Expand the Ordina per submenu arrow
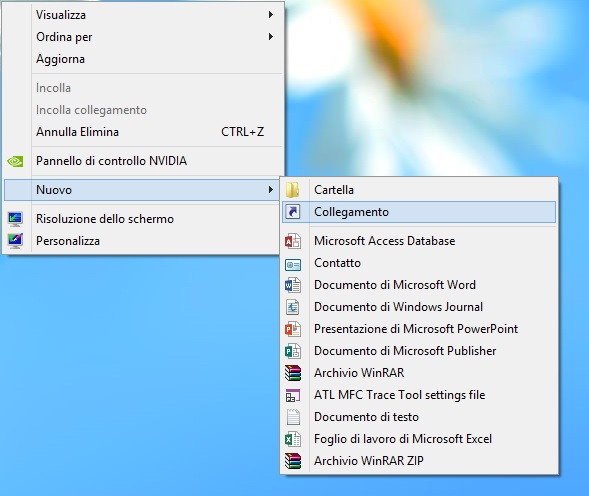This screenshot has height=496, width=589. click(x=270, y=36)
